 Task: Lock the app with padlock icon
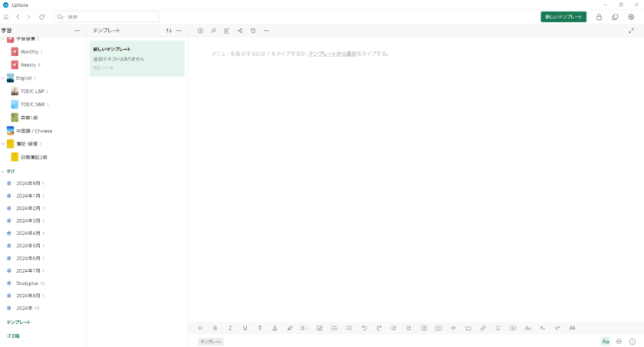pos(600,17)
